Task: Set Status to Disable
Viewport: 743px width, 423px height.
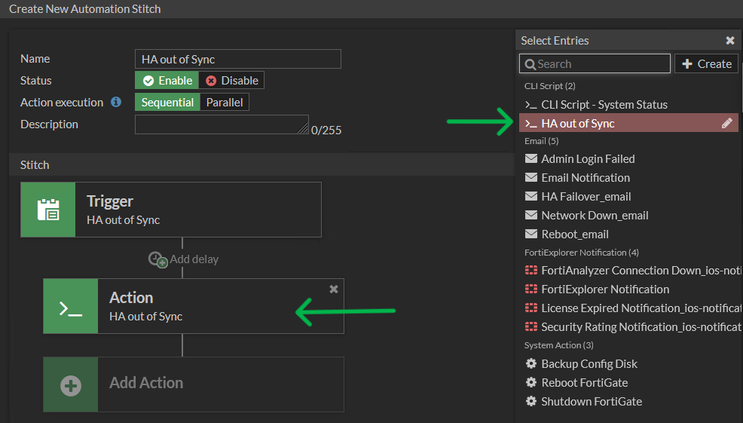Action: 232,81
